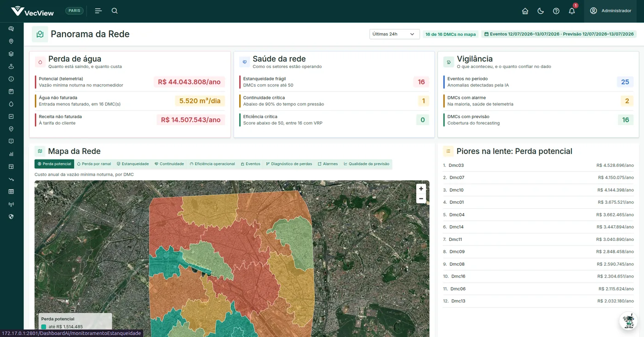Switch to Alarmes map tab
This screenshot has width=644, height=337.
pos(328,164)
